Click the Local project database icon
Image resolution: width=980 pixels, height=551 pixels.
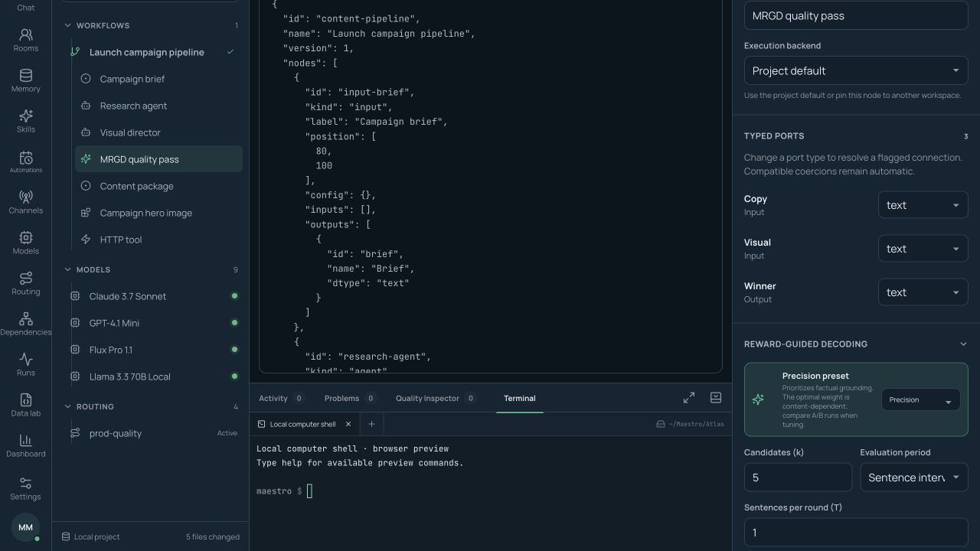coord(66,536)
